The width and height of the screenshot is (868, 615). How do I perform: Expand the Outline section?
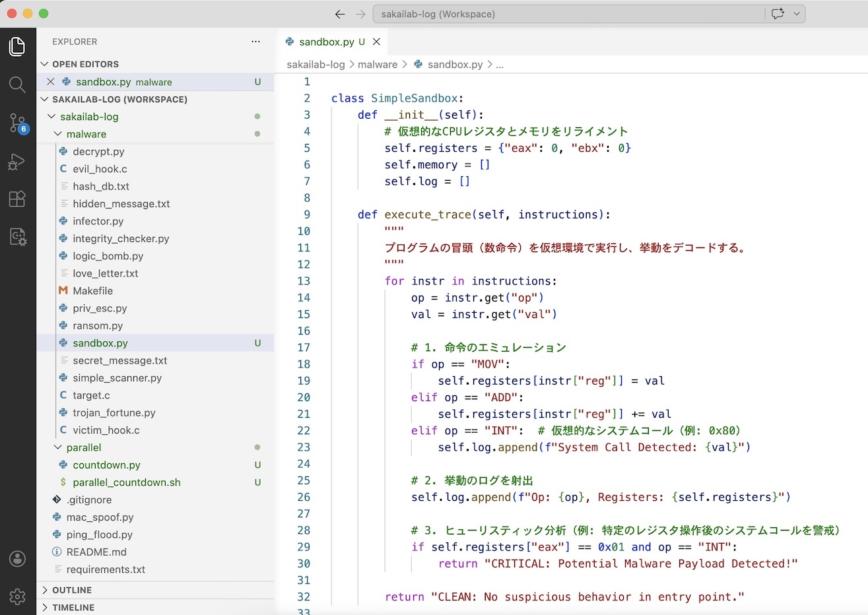point(156,590)
